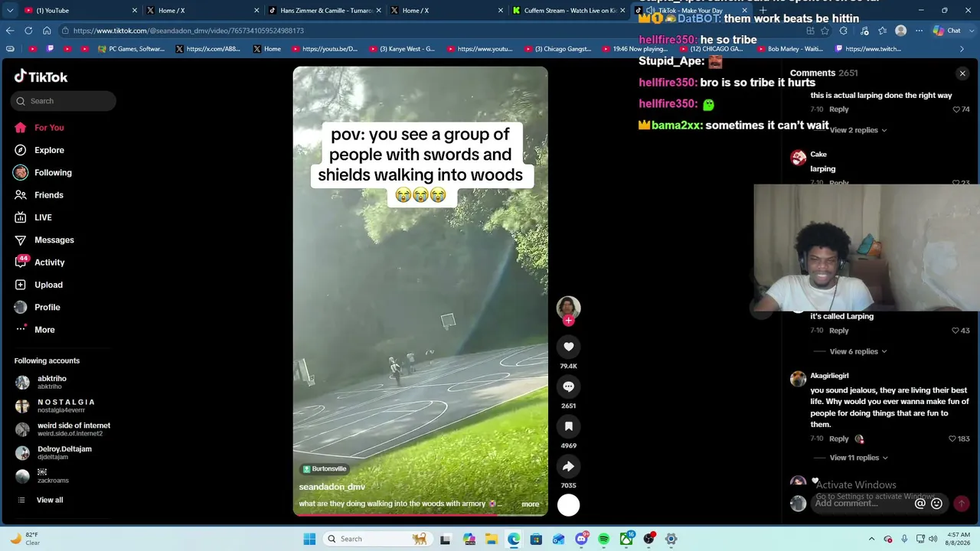This screenshot has width=980, height=551.
Task: Open the For You feed
Action: (49, 128)
